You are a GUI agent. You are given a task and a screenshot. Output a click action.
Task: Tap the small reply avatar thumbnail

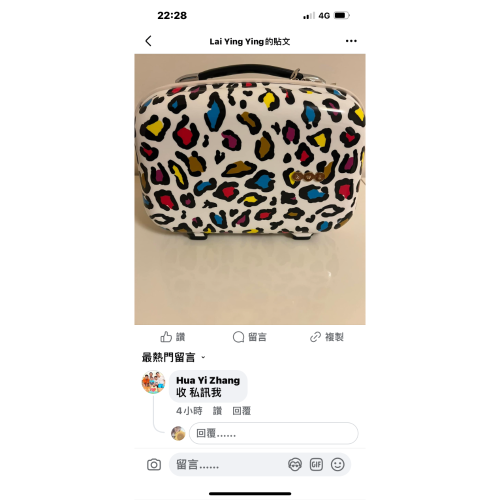click(x=178, y=433)
